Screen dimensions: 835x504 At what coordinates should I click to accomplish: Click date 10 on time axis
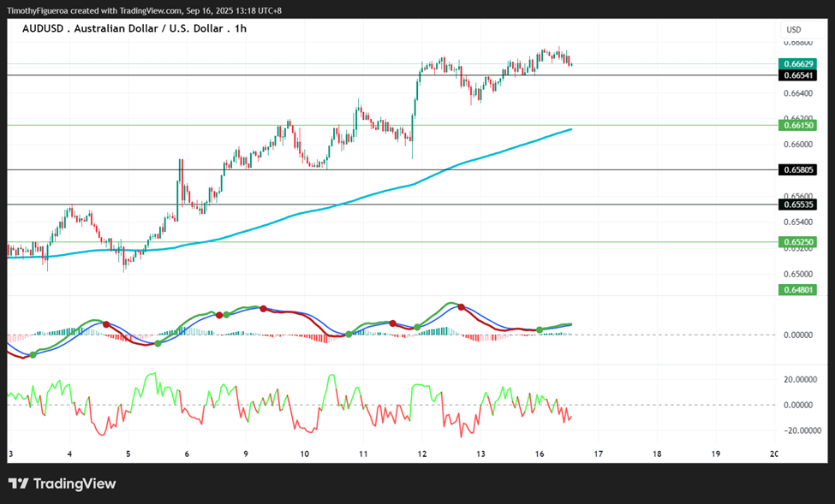pyautogui.click(x=305, y=454)
